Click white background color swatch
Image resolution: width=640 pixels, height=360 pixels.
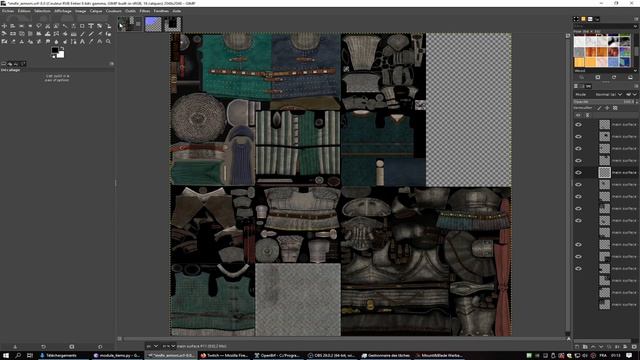point(61,55)
